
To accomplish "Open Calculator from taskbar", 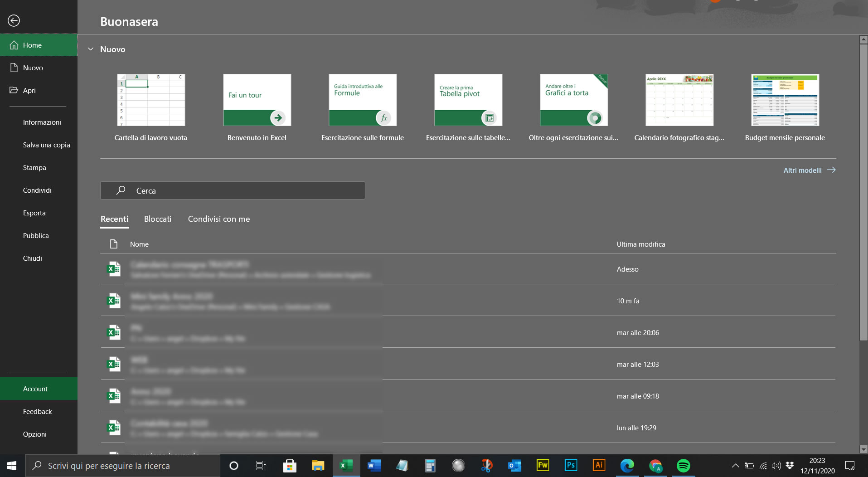I will pos(430,466).
